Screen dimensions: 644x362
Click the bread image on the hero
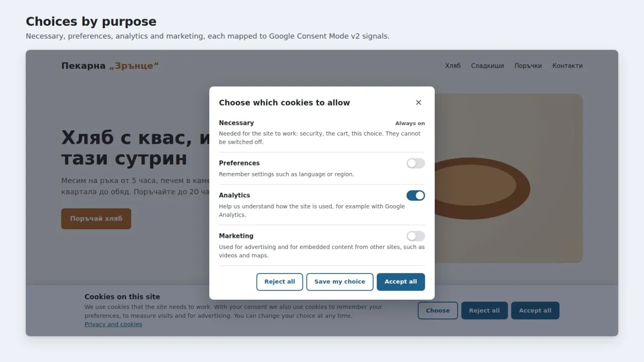(508, 178)
